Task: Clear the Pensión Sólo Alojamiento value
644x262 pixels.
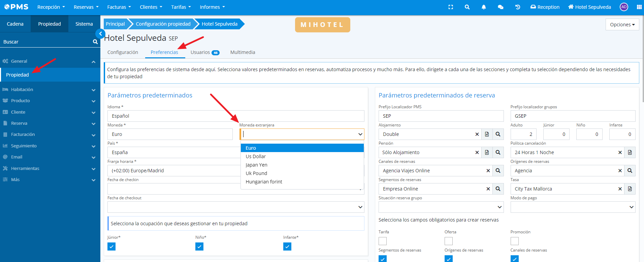Action: [477, 152]
